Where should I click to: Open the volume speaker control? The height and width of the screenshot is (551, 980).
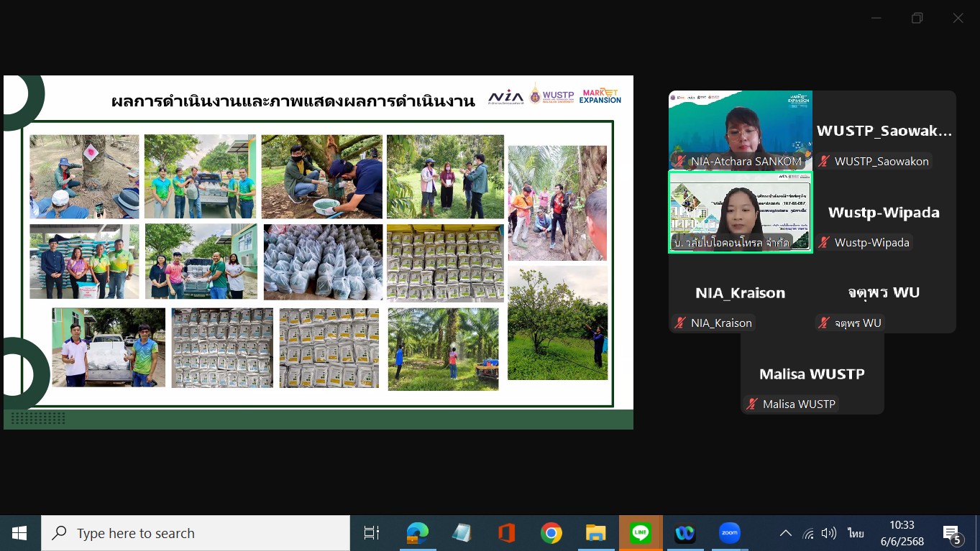829,533
